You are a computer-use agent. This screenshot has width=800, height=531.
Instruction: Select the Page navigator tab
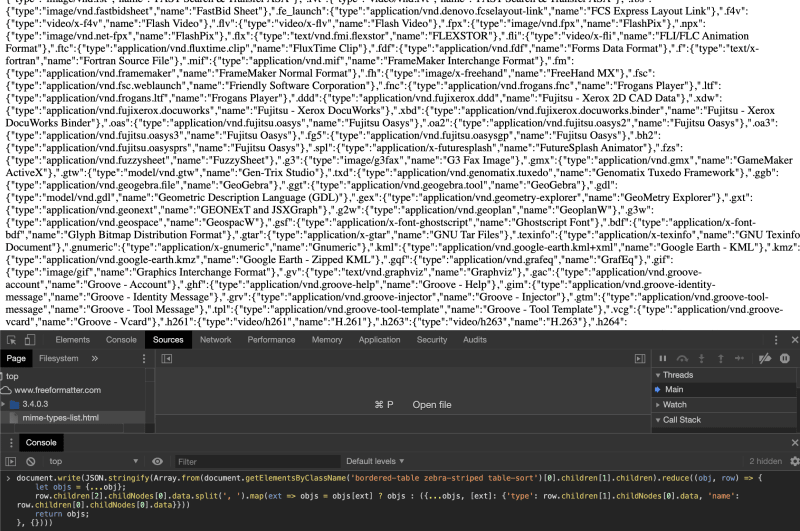click(16, 359)
